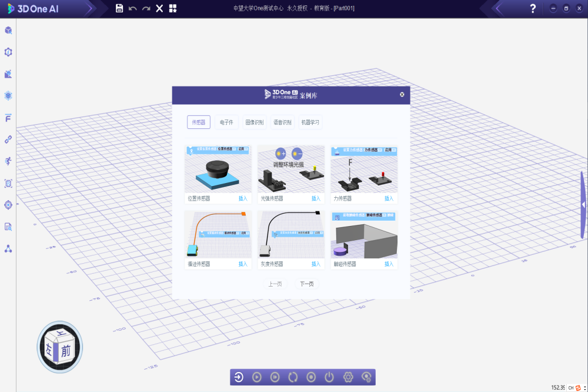Click the 上 face of view cube
The image size is (588, 392).
coord(61,333)
